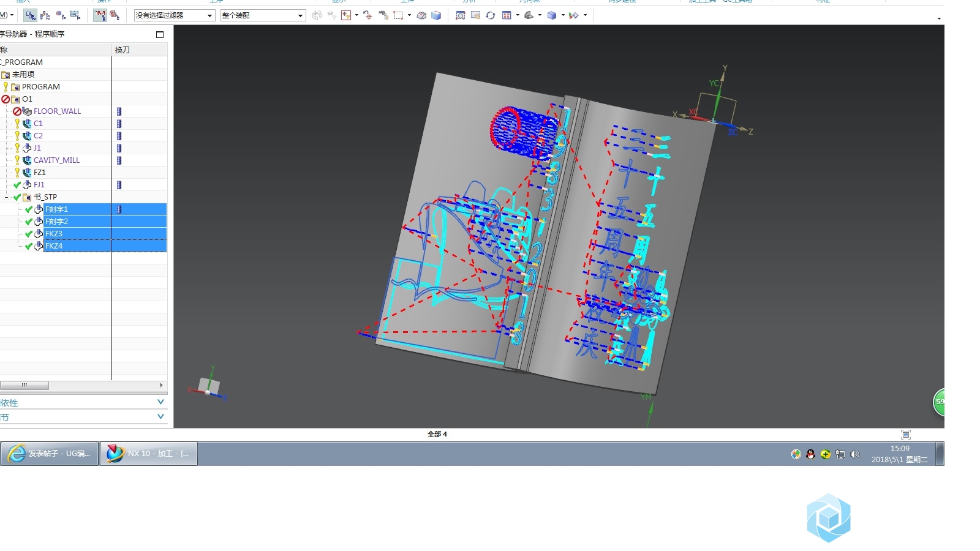Image resolution: width=980 pixels, height=551 pixels.
Task: Select the rectangle selection tool
Action: click(x=398, y=15)
